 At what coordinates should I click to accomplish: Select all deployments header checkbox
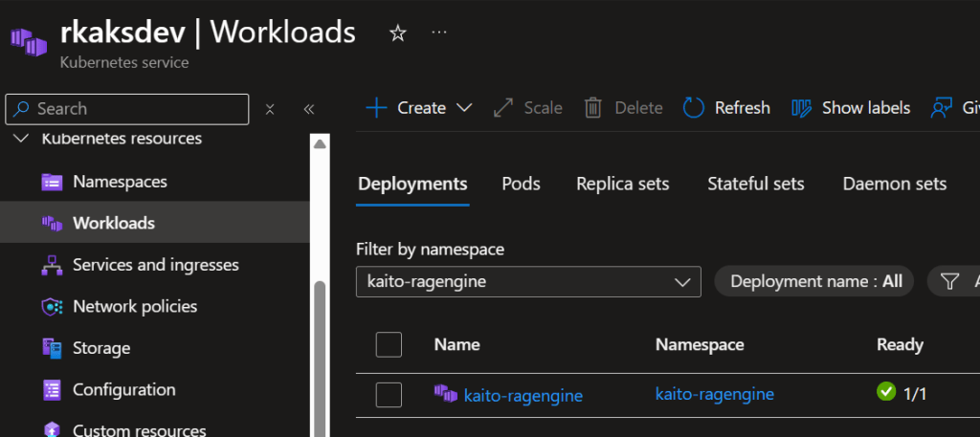(389, 344)
